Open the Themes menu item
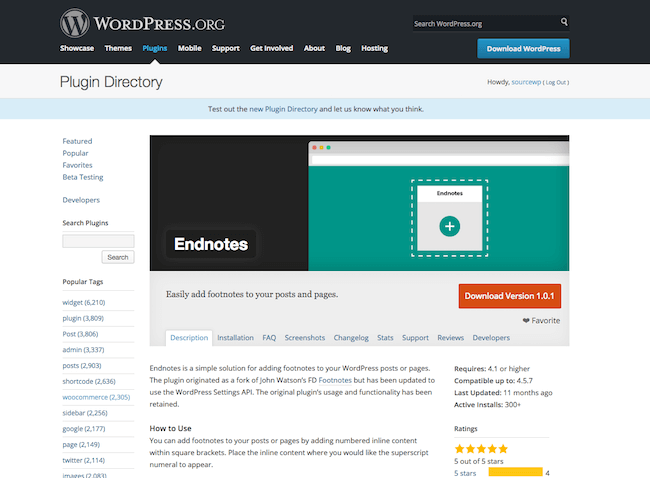Image resolution: width=650 pixels, height=478 pixels. coord(118,48)
